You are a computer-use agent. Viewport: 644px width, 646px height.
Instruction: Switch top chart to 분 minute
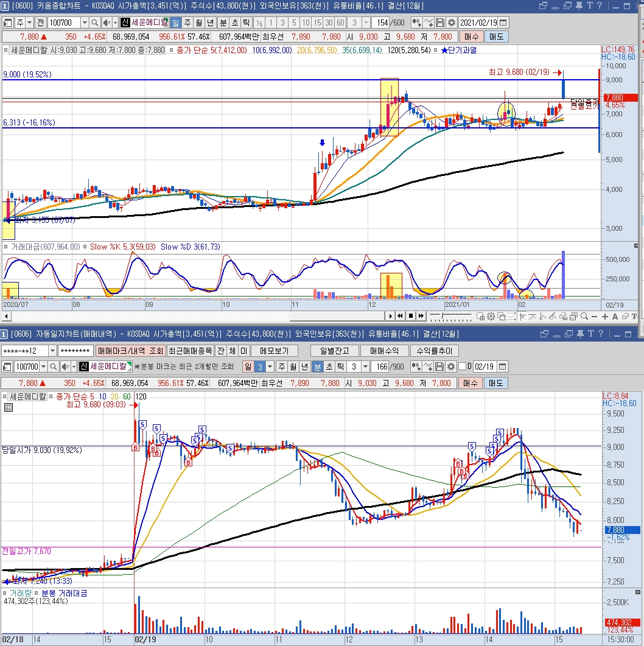pyautogui.click(x=223, y=23)
